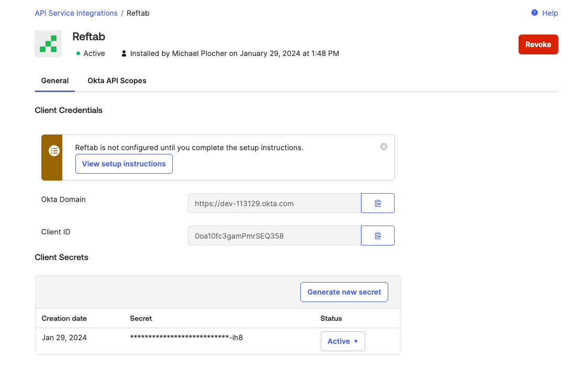Viewport: 574px width, 392px height.
Task: Click the green Active status indicator
Action: pos(77,53)
